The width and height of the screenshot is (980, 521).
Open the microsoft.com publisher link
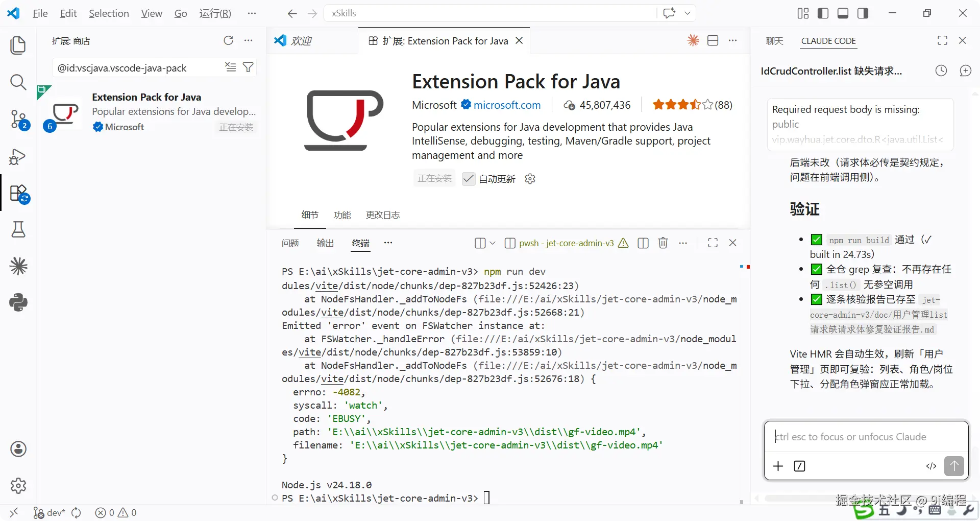tap(507, 105)
